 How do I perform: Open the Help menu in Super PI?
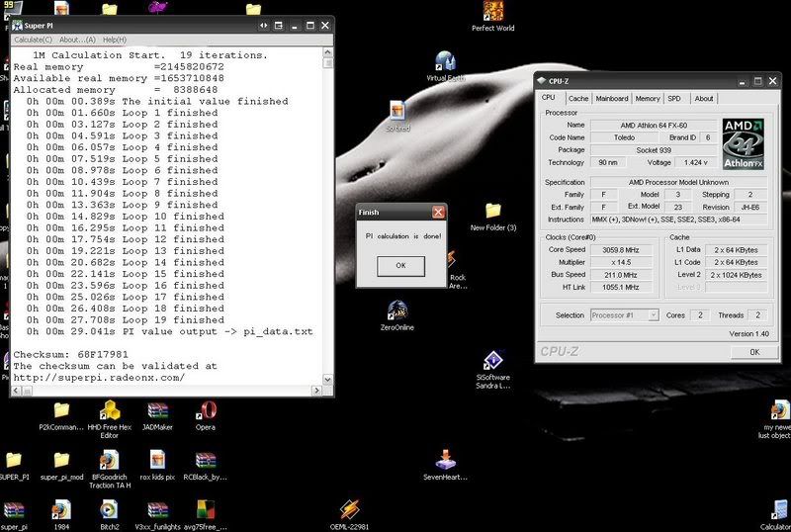pos(115,40)
